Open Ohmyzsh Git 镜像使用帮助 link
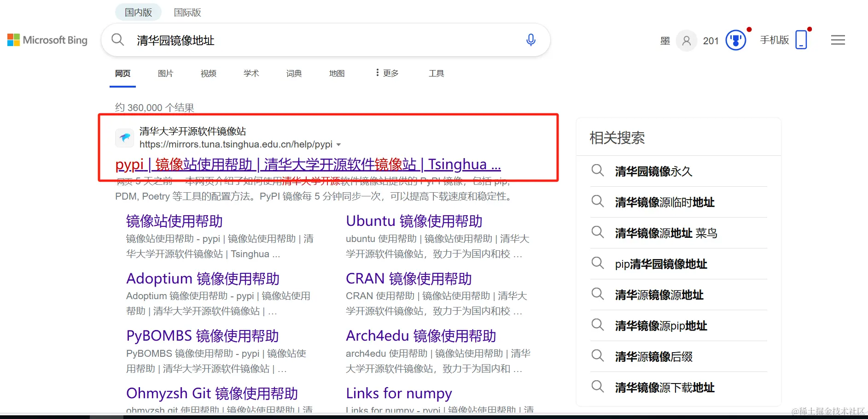The image size is (868, 419). (x=212, y=394)
